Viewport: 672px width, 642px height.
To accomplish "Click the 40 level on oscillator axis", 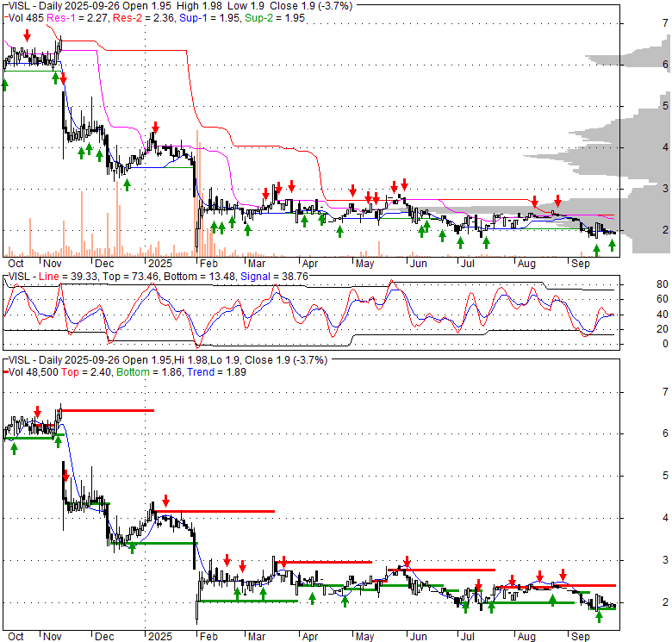I will coord(663,315).
